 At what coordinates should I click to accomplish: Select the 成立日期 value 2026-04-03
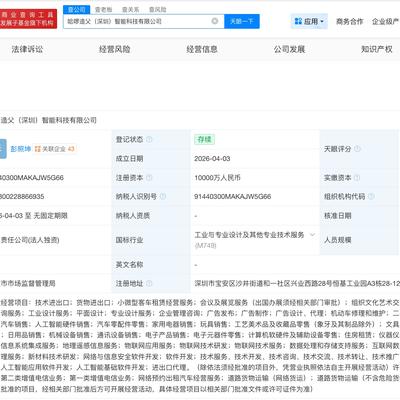tap(212, 159)
